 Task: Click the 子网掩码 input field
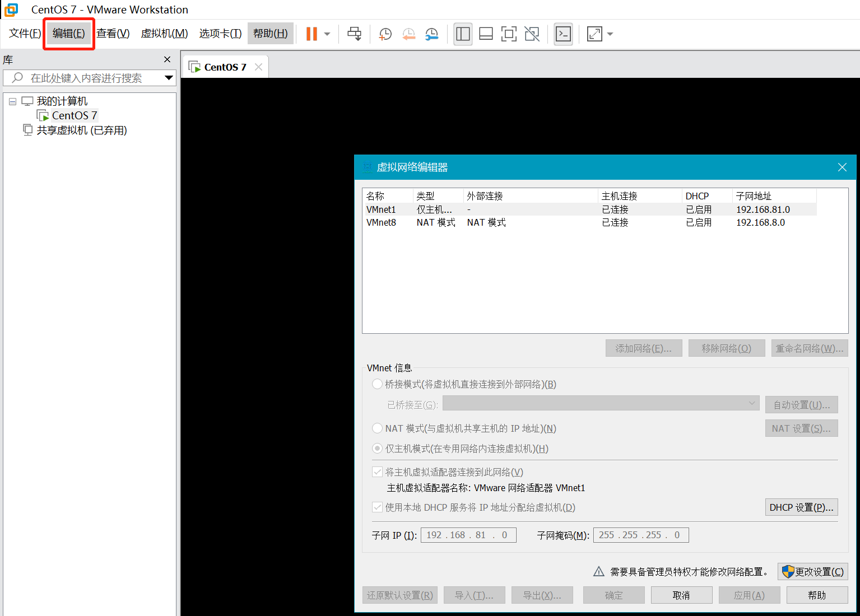click(x=641, y=535)
